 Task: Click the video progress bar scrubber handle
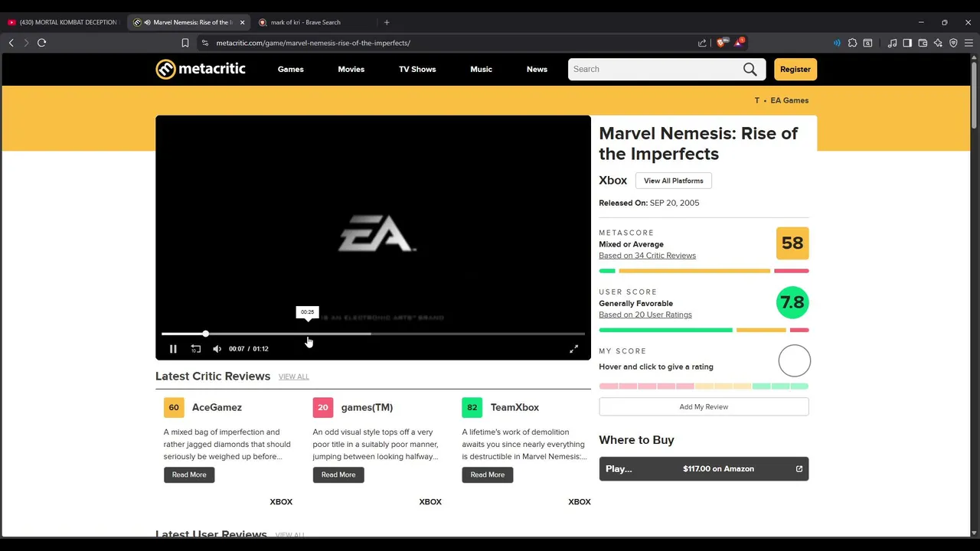click(x=205, y=334)
